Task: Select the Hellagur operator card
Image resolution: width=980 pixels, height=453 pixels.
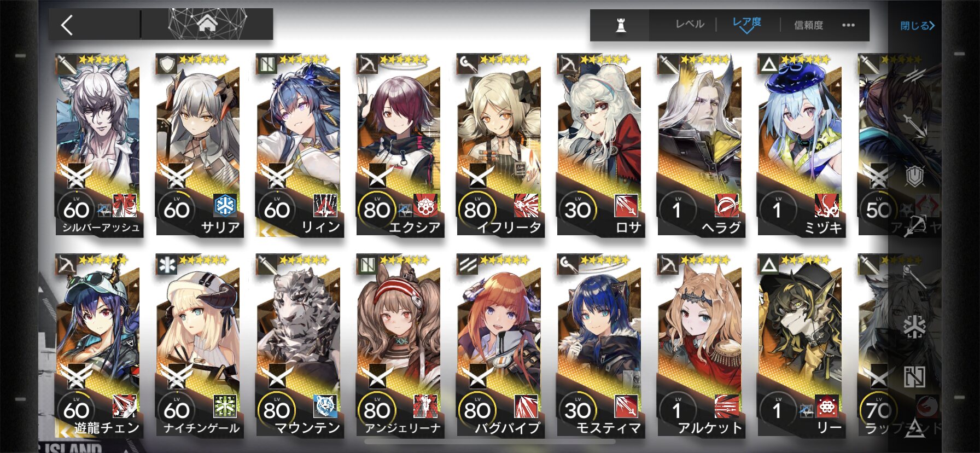Action: click(x=700, y=145)
